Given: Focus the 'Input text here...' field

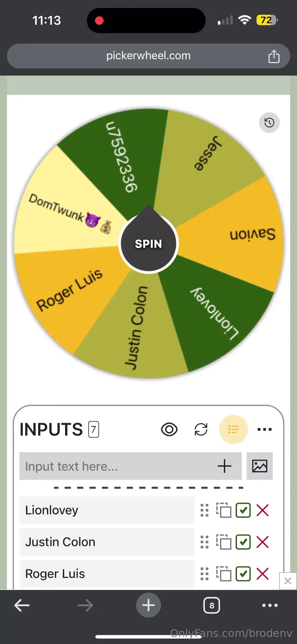Looking at the screenshot, I should (x=117, y=466).
